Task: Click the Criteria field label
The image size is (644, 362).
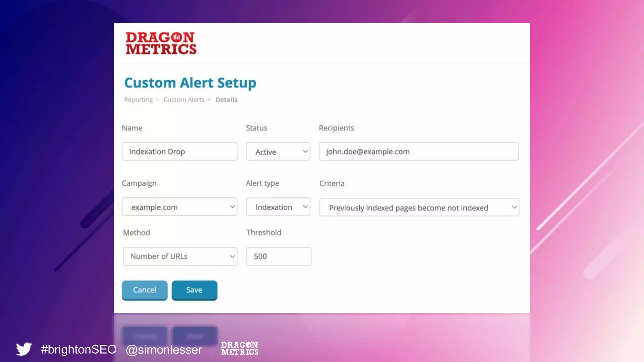Action: [x=332, y=184]
